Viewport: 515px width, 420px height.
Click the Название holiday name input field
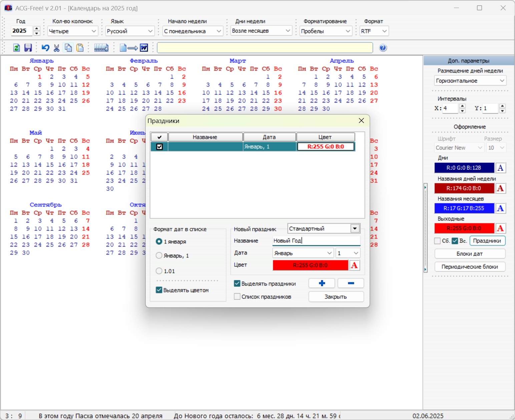316,241
